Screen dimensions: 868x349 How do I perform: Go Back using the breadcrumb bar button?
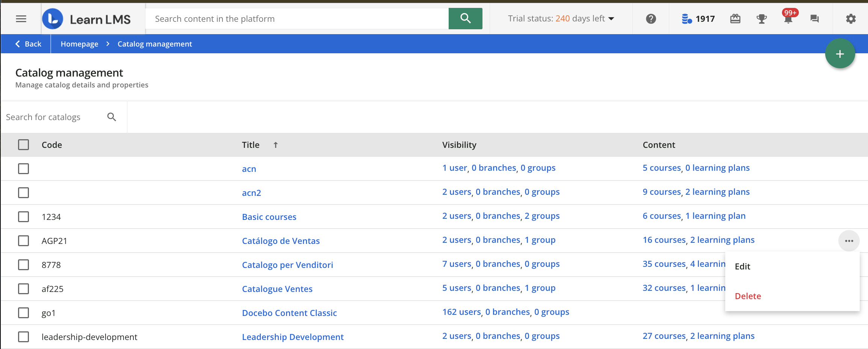pyautogui.click(x=28, y=44)
